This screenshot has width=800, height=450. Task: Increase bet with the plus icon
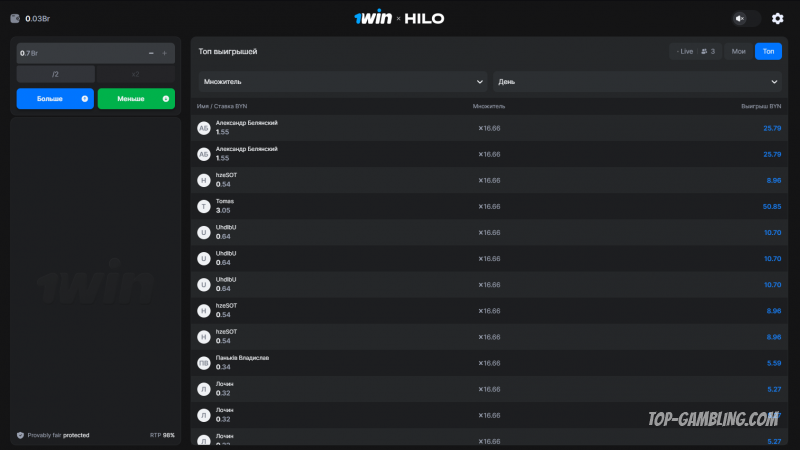point(164,53)
